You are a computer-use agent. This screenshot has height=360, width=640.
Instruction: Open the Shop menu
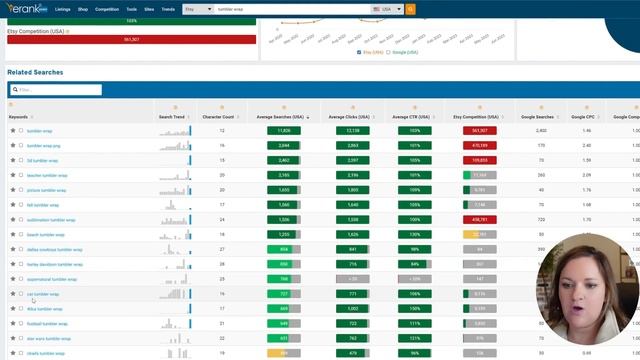(x=83, y=9)
